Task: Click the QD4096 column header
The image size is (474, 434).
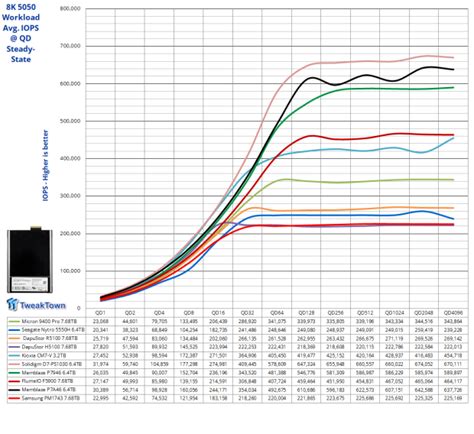Action: pyautogui.click(x=453, y=313)
